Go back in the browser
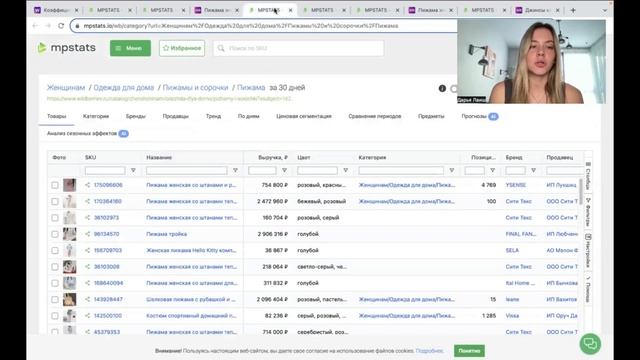 (x=35, y=26)
